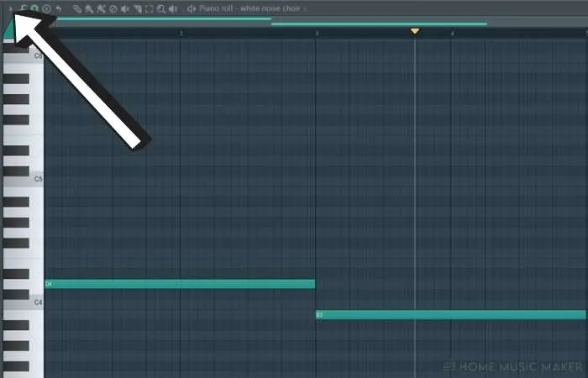Screen dimensions: 588x378
Task: Select the Paint drum sequence tool
Action: pyautogui.click(x=101, y=8)
